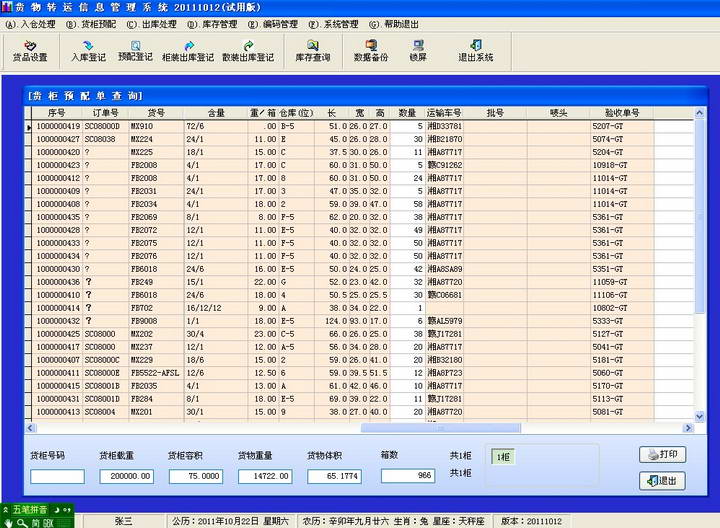
Task: Click the 货物重量 field showing 14722.00
Action: pyautogui.click(x=265, y=476)
